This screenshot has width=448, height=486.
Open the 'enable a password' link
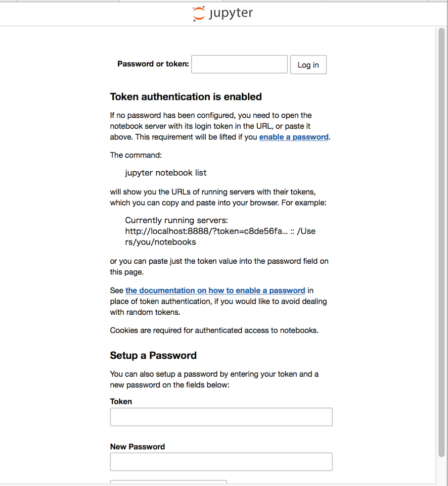point(294,137)
